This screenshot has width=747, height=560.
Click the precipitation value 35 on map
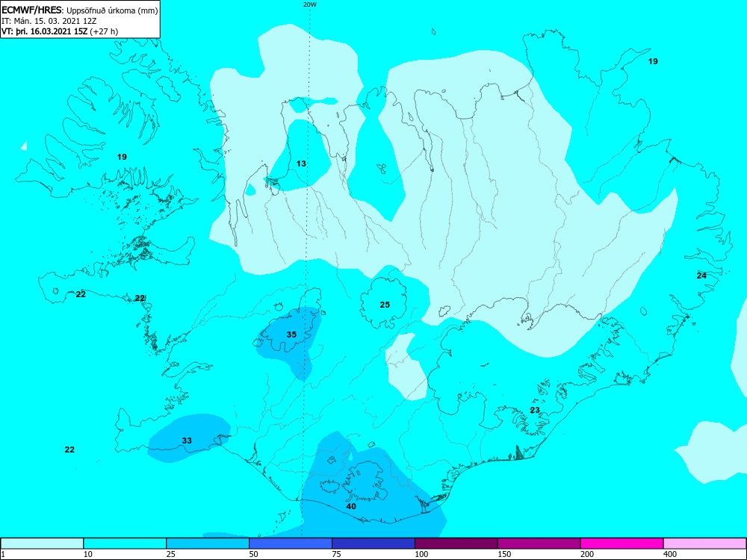[x=291, y=335]
